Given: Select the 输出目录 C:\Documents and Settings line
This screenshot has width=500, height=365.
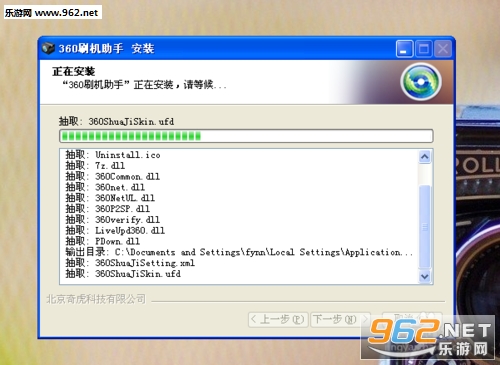Looking at the screenshot, I should (x=239, y=252).
